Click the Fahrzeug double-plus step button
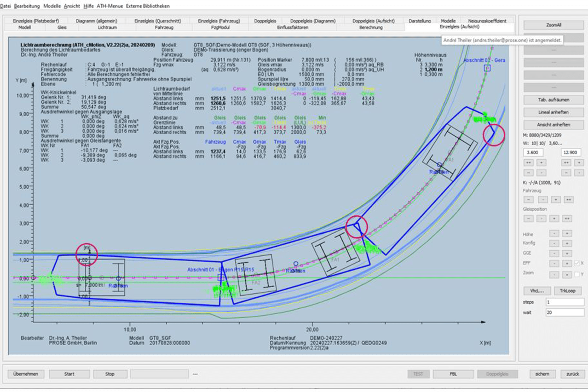This screenshot has height=392, width=588. click(x=568, y=200)
